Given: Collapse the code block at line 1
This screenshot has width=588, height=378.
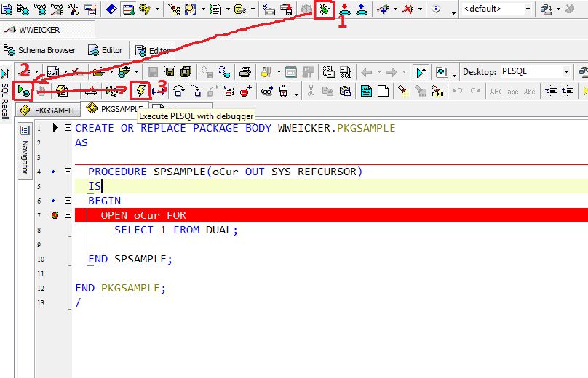Looking at the screenshot, I should 68,128.
